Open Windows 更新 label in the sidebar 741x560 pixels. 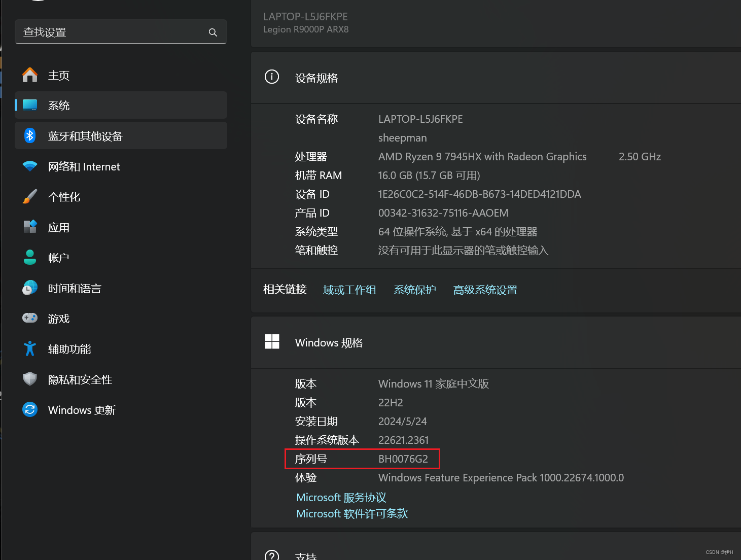click(x=82, y=410)
